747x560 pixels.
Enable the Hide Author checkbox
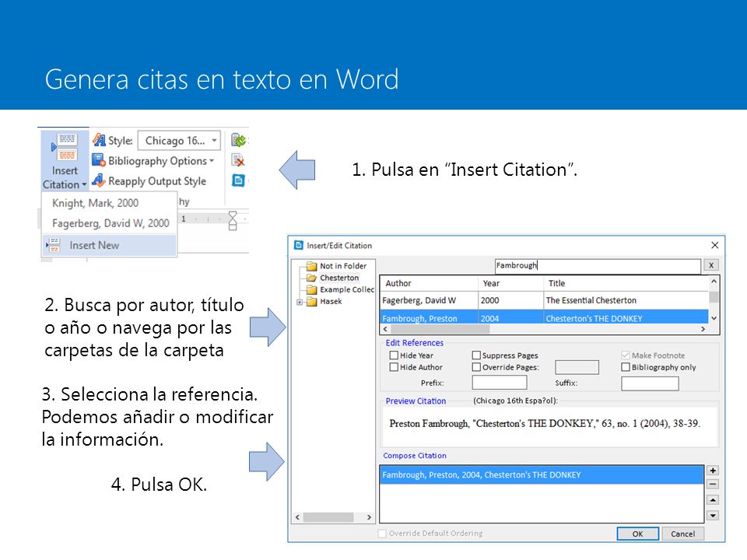click(394, 367)
